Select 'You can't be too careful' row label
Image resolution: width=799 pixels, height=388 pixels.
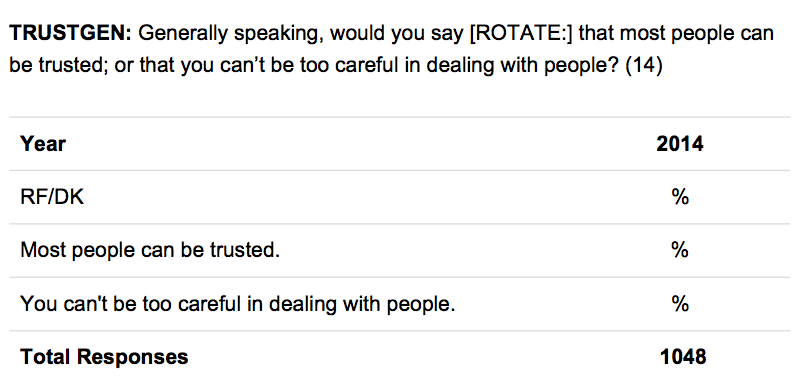pos(237,304)
